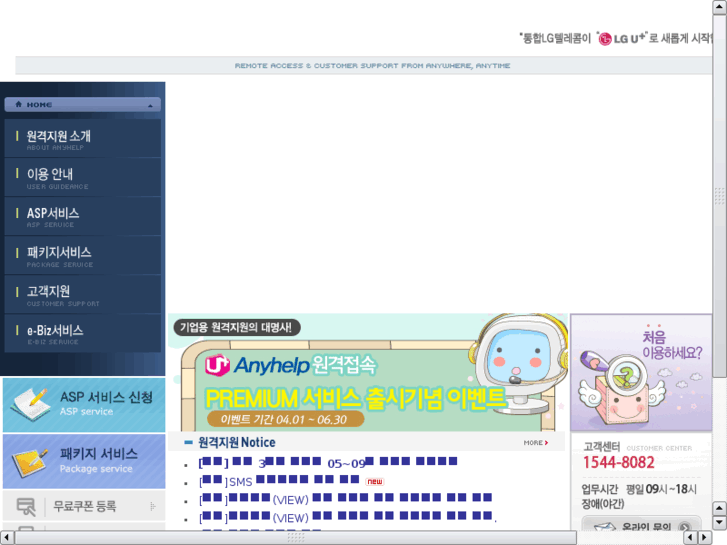727x545 pixels.
Task: Select 이용 안내 user guidance menu
Action: coord(83,177)
